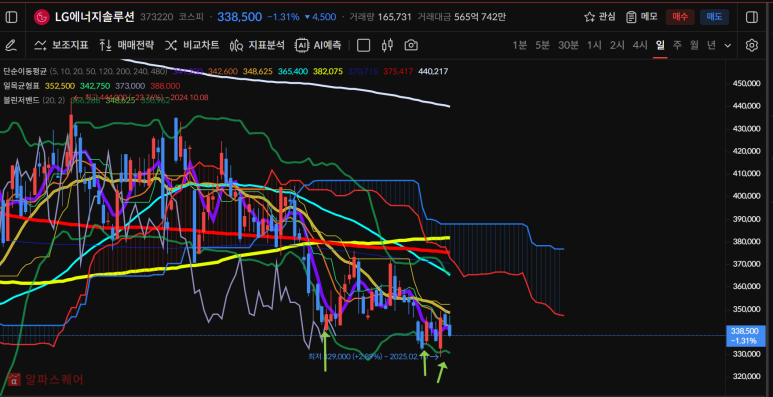The image size is (773, 397).
Task: Click the 거래량 165,731 volume value
Action: 380,17
